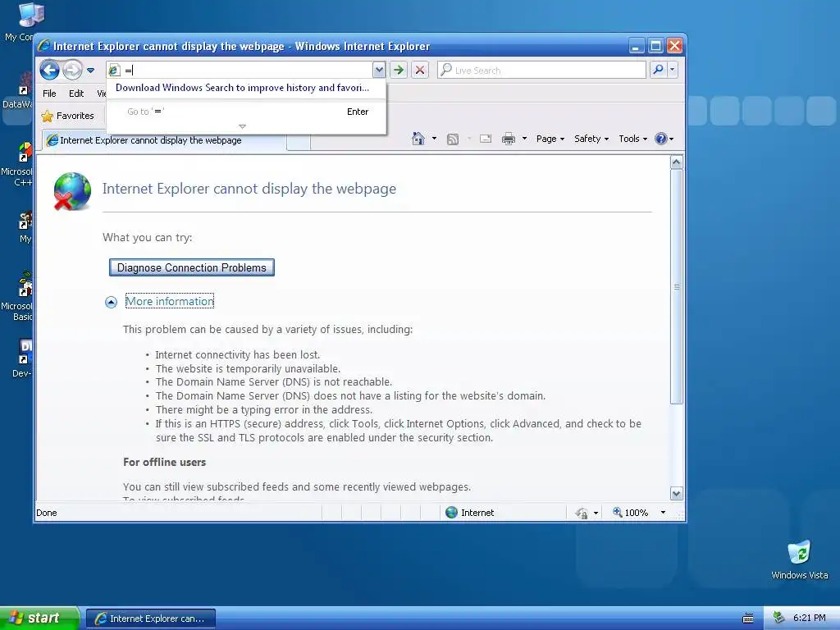Click the green Go arrow button

pos(398,71)
